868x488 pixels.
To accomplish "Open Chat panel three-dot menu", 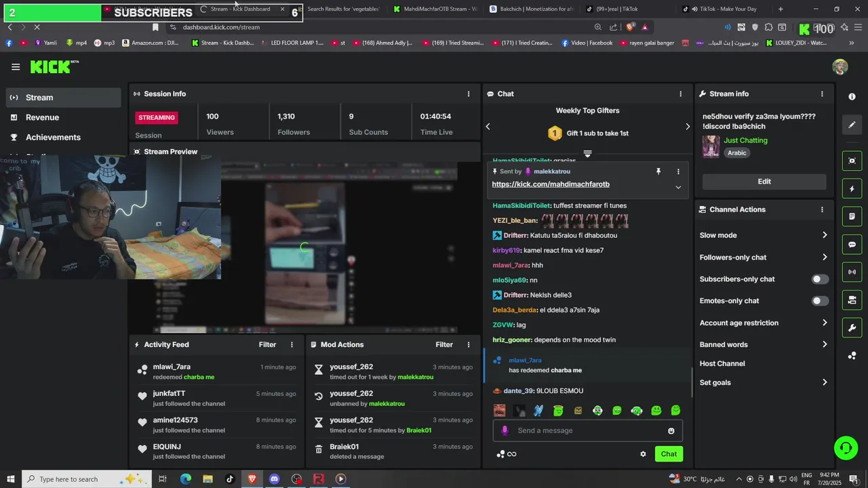I will [681, 94].
